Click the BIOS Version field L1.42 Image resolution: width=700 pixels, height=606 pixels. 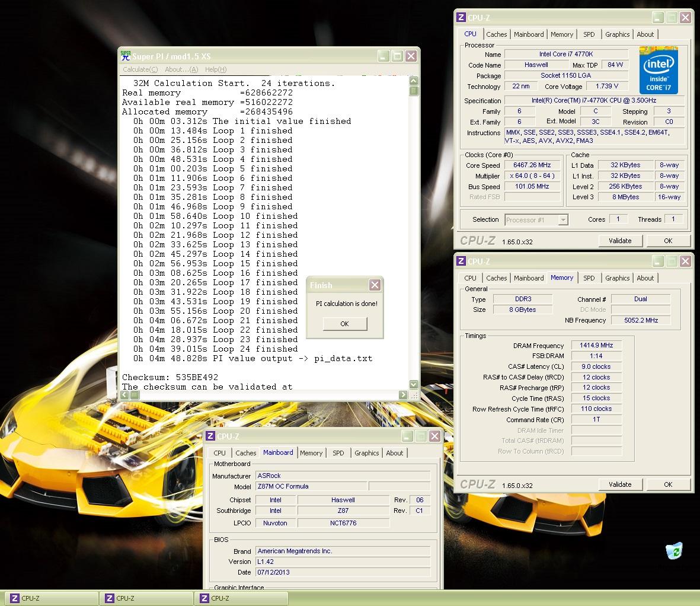click(343, 562)
